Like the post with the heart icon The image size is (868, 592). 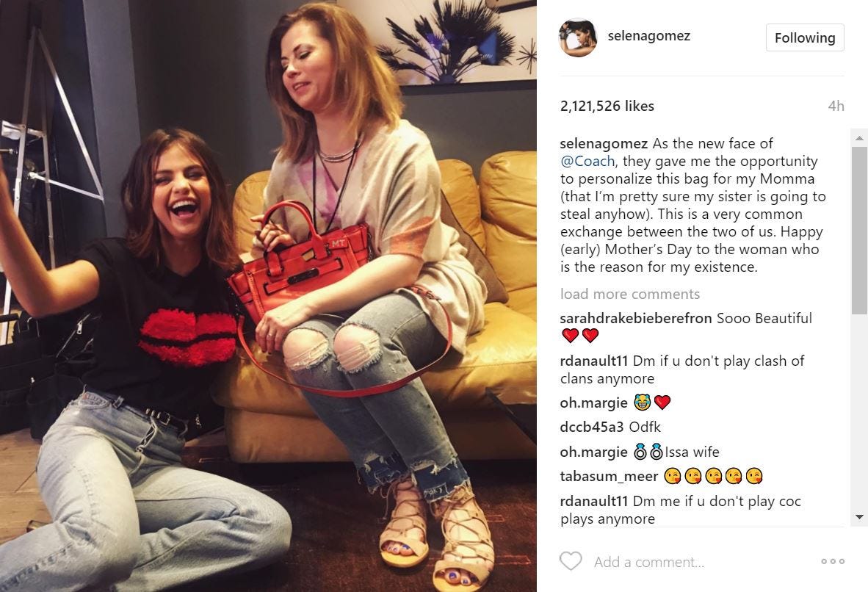click(x=570, y=561)
